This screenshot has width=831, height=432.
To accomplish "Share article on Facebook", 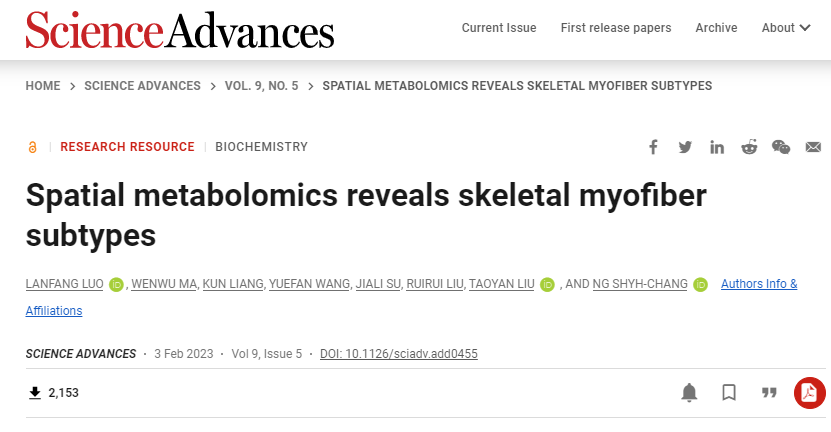I will click(x=653, y=147).
